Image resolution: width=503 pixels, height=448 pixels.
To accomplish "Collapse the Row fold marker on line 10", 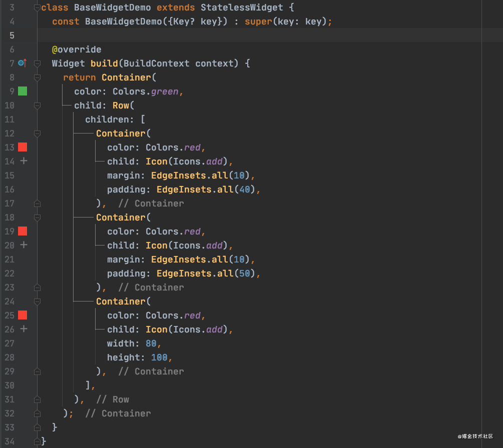I will click(x=37, y=105).
